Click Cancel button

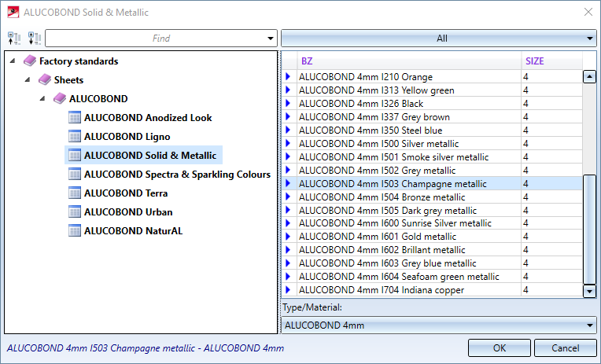(565, 348)
